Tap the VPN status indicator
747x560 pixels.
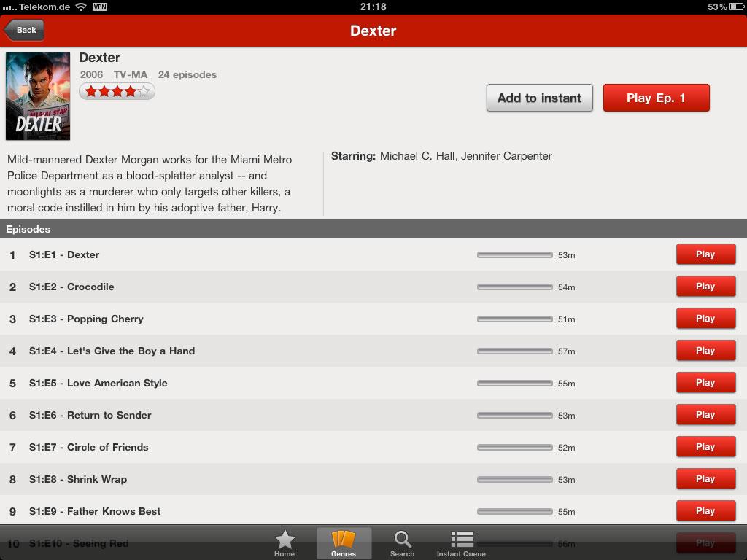pos(99,7)
